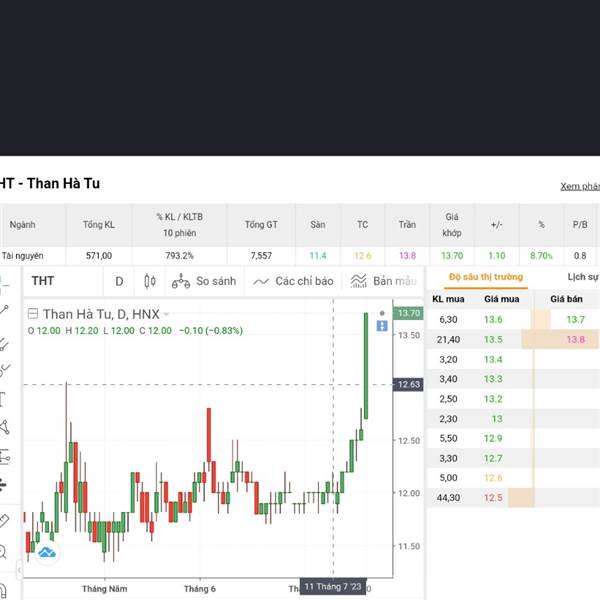Click bid price 12.9 row
This screenshot has height=600, width=600.
tap(493, 438)
